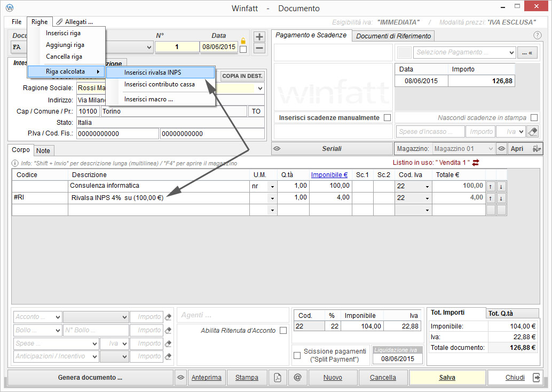Image resolution: width=552 pixels, height=392 pixels.
Task: Move Rivalsa INPS row up
Action: 491,198
